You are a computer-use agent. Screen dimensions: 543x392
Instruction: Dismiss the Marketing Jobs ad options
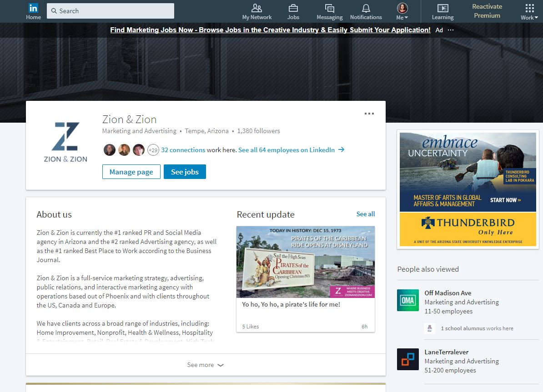[451, 30]
